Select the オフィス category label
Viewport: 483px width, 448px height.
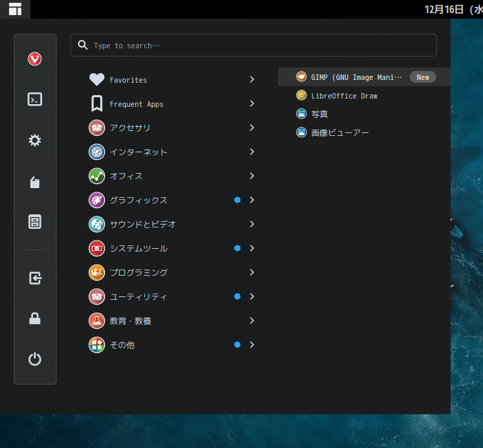click(x=126, y=176)
